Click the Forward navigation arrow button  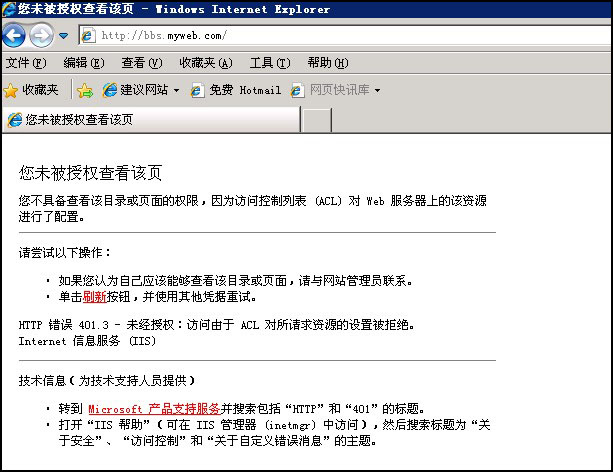click(41, 36)
